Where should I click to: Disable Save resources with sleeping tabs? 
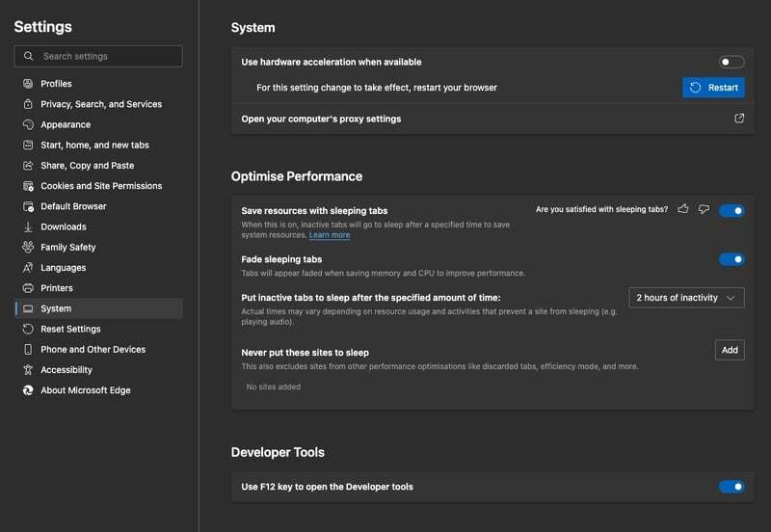click(x=731, y=210)
